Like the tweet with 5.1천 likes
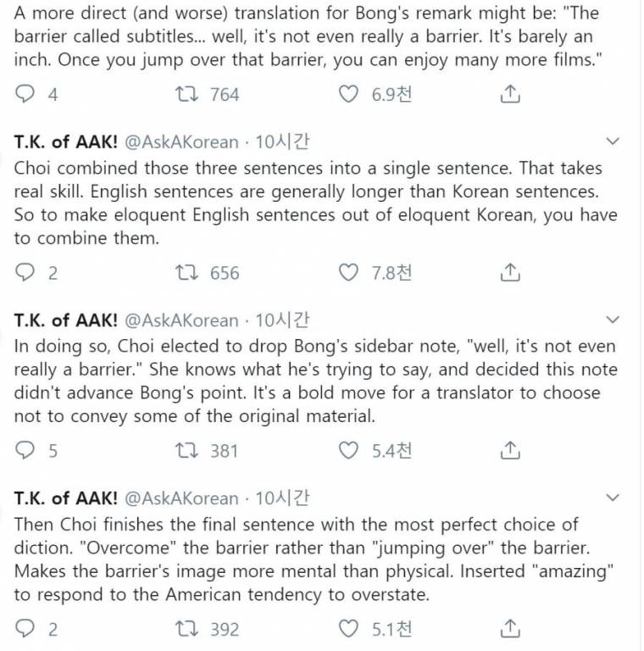Viewport: 644px width, 651px height. [348, 629]
